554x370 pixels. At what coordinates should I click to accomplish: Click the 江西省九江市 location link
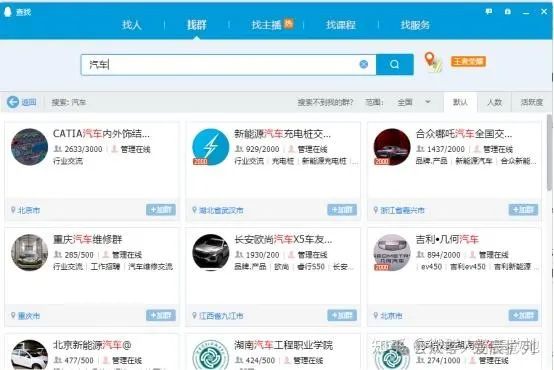click(221, 316)
